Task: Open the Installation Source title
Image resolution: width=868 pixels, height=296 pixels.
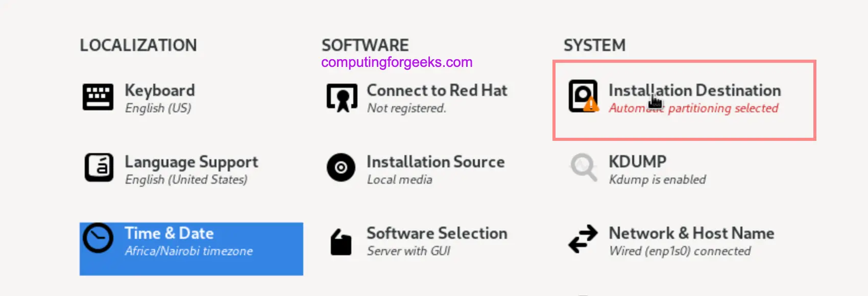Action: pyautogui.click(x=436, y=162)
